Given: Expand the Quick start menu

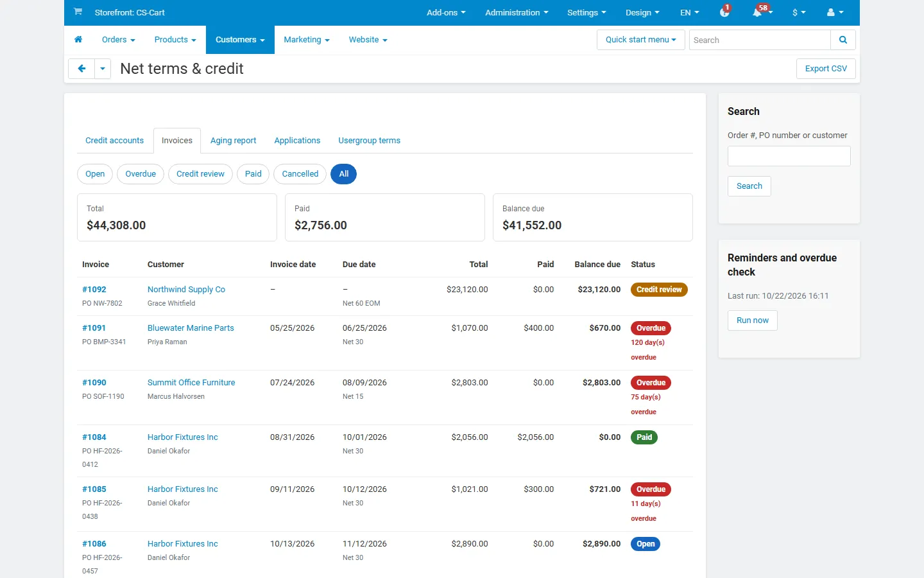Looking at the screenshot, I should point(641,40).
